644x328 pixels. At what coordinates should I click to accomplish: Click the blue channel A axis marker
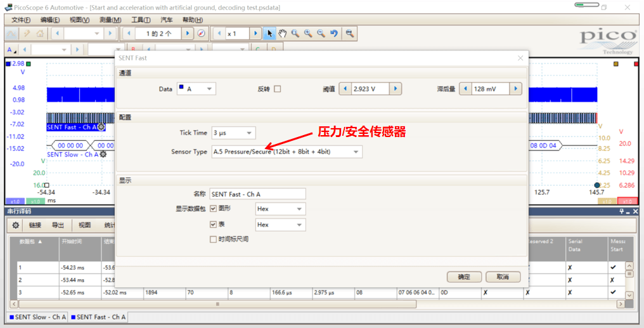(x=8, y=63)
